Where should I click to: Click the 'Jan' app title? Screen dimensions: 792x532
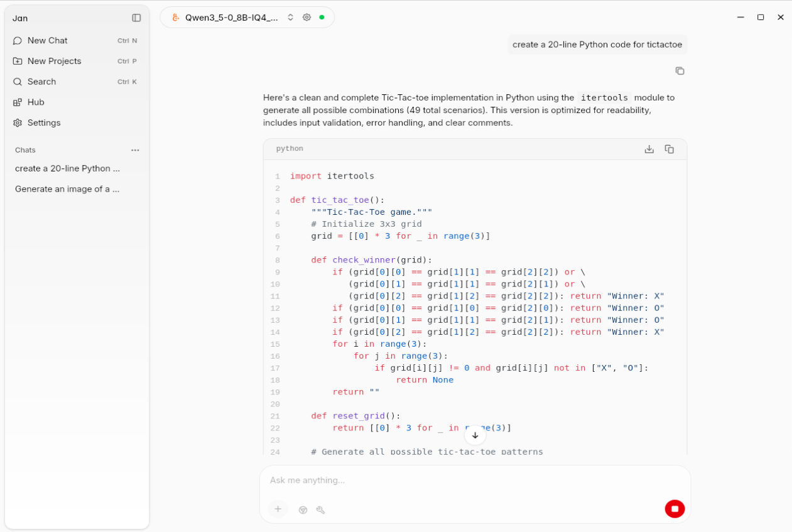(x=20, y=18)
